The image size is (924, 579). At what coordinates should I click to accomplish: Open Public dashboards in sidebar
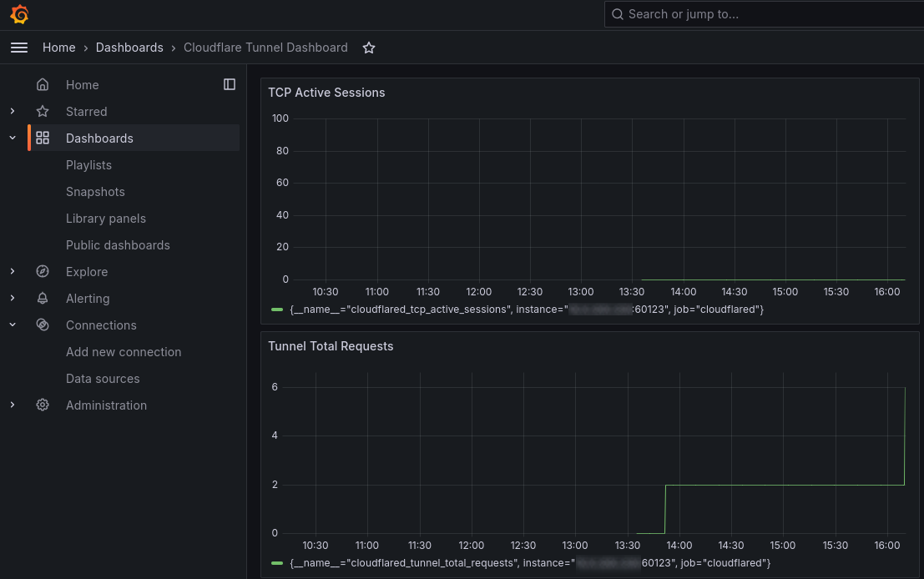coord(118,245)
